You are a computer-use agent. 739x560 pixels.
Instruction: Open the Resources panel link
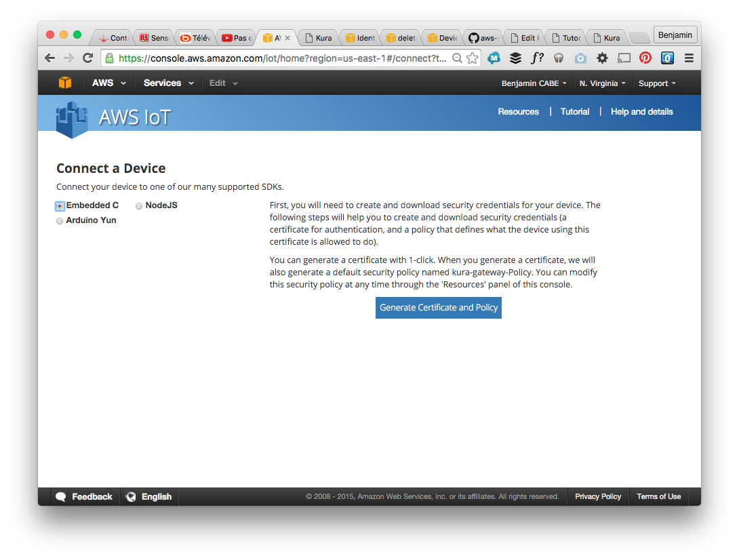(518, 112)
